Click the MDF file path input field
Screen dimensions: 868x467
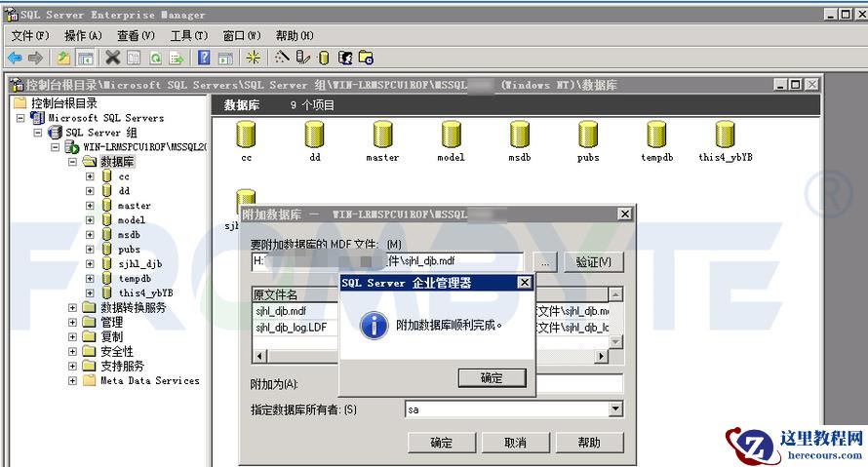click(387, 261)
